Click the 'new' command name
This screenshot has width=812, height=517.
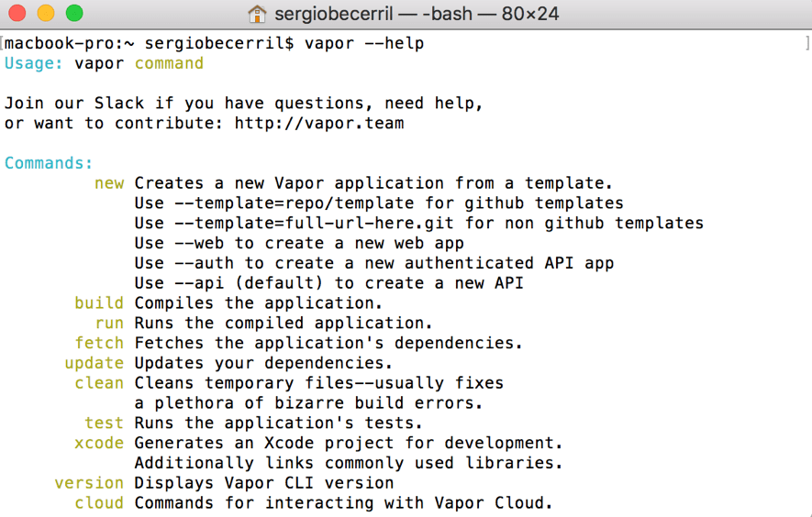point(109,183)
